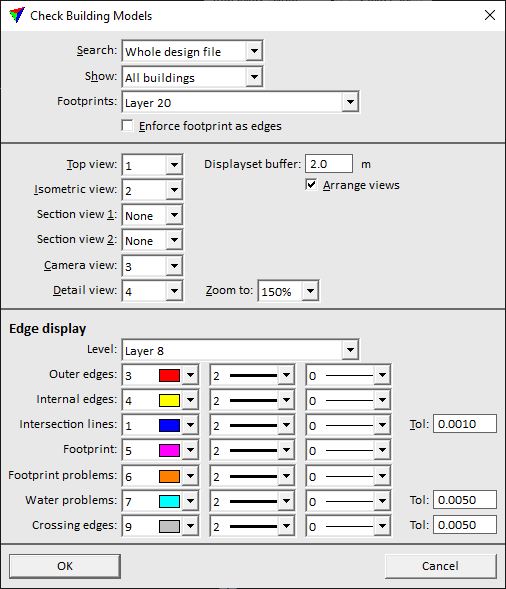
Task: Enable Enforce footprint as edges checkbox
Action: pos(127,125)
